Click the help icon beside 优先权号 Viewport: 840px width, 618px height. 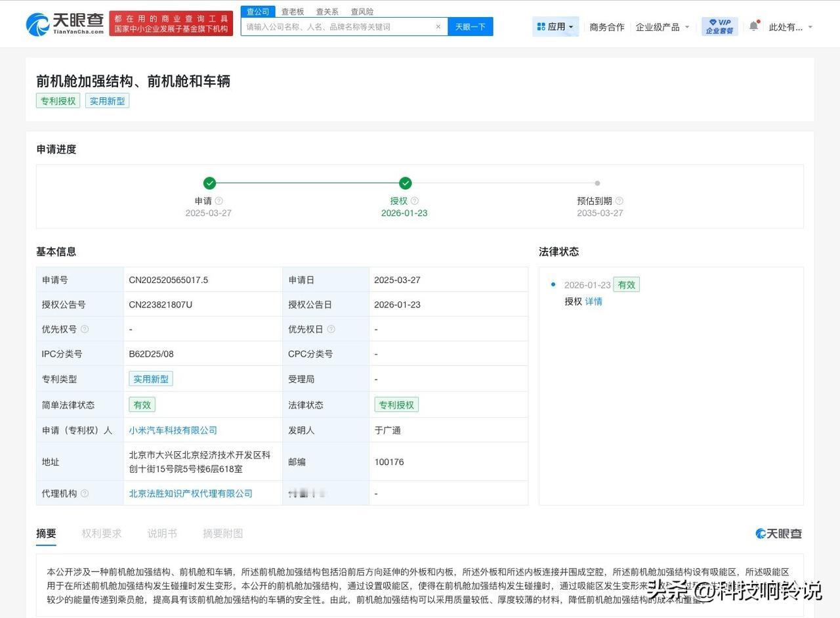[x=85, y=329]
